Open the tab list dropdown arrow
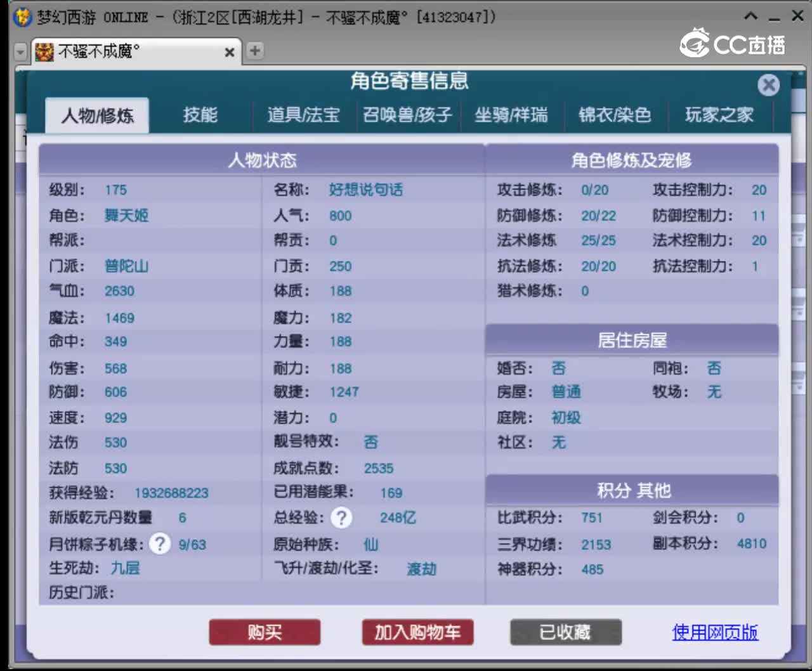Screen dimensions: 812x671 pyautogui.click(x=21, y=52)
